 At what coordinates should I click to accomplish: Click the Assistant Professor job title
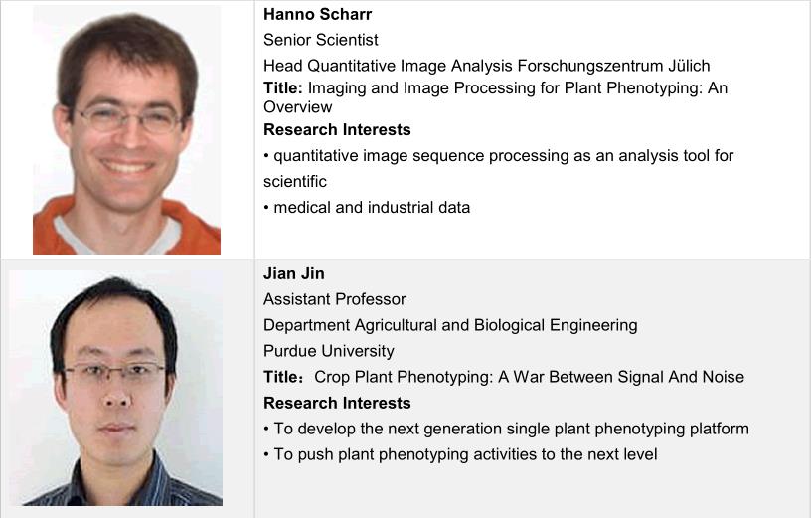pyautogui.click(x=335, y=299)
